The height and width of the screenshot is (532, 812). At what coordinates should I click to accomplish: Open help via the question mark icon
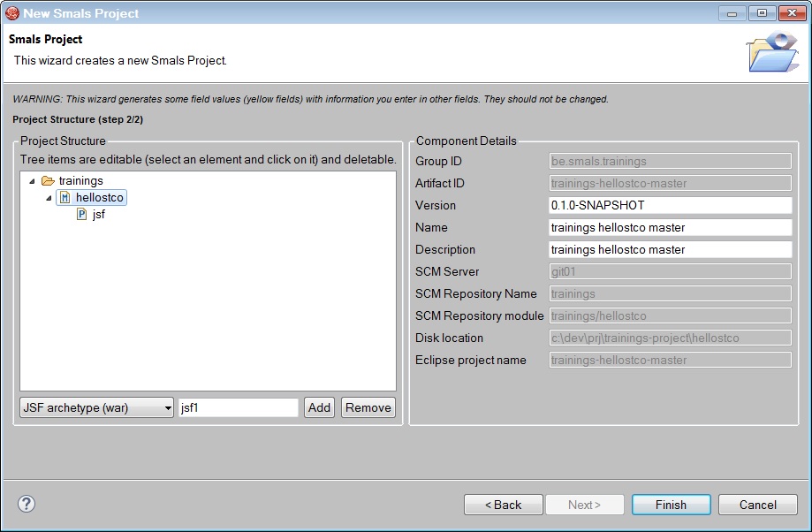tap(26, 504)
